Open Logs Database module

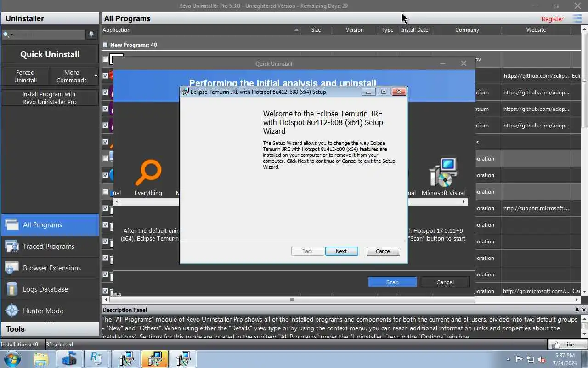(50, 289)
